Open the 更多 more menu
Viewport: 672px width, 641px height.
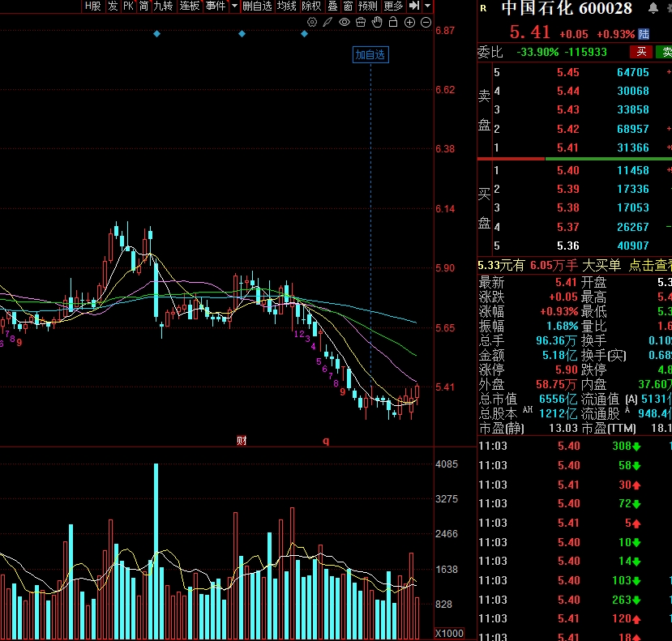tap(393, 6)
